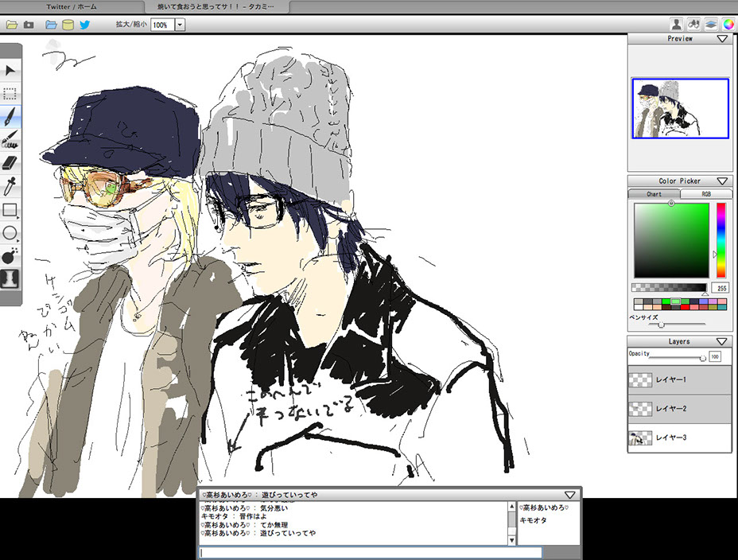Toggle the user list panel button
This screenshot has width=738, height=560.
676,25
